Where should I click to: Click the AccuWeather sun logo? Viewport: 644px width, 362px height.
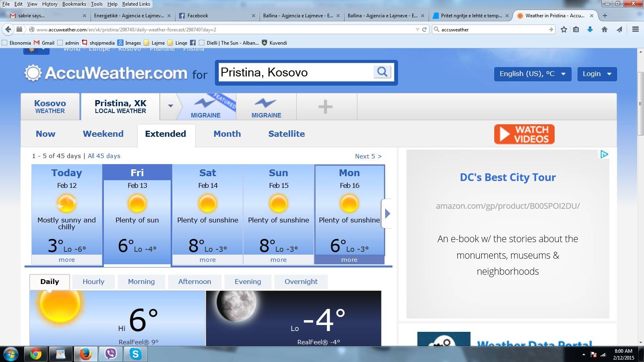[33, 73]
